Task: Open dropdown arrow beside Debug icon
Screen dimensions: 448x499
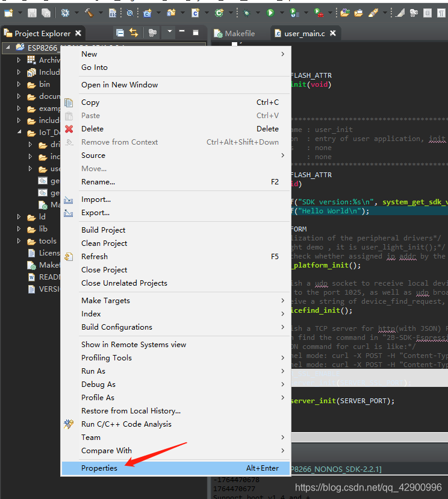Action: click(258, 13)
